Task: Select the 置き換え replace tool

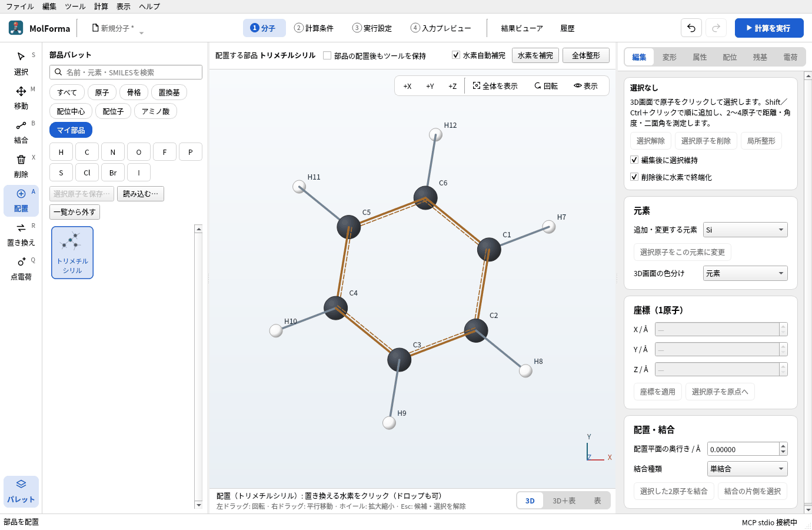Action: pyautogui.click(x=21, y=234)
